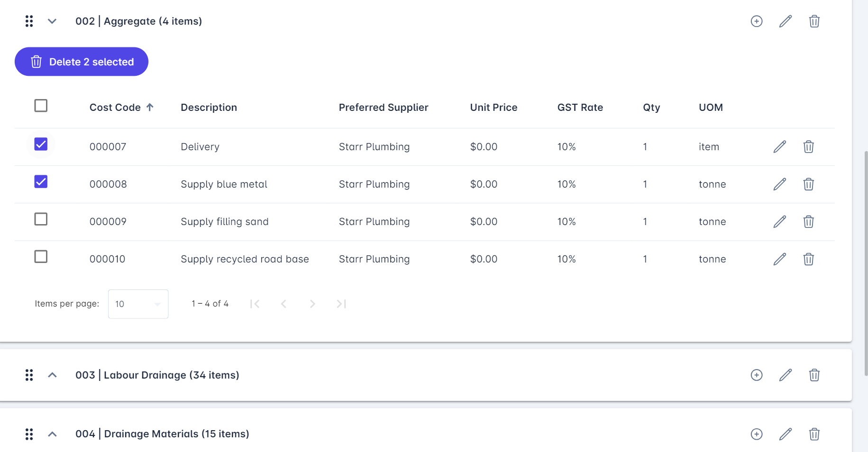The image size is (868, 452).
Task: Add item to 003 Labour Drainage
Action: pyautogui.click(x=757, y=375)
